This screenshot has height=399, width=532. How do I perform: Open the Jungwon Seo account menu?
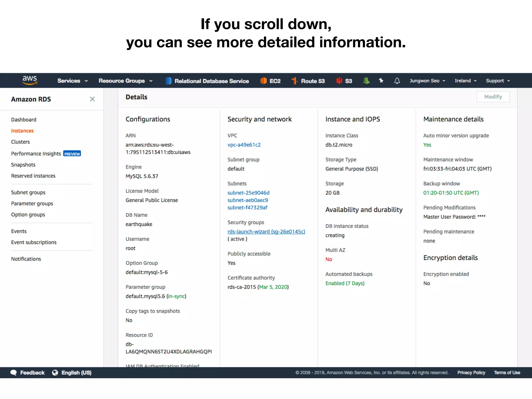point(427,81)
